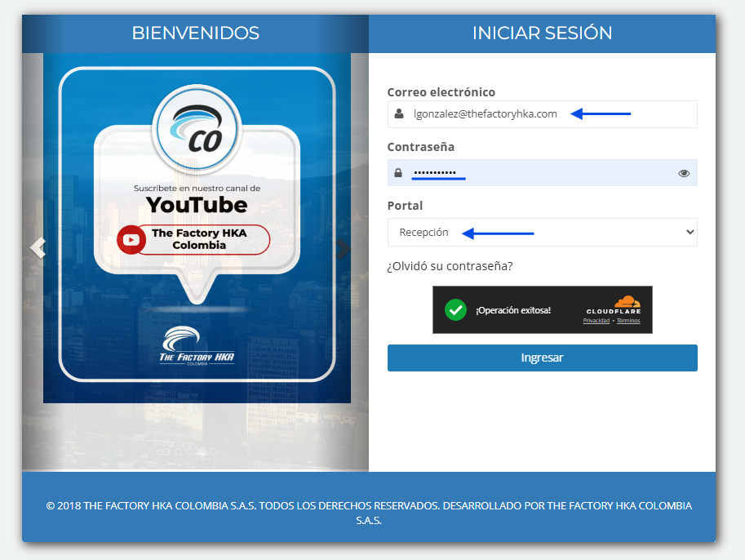The image size is (745, 560).
Task: Open the Cloudflare Términos link
Action: [x=628, y=321]
